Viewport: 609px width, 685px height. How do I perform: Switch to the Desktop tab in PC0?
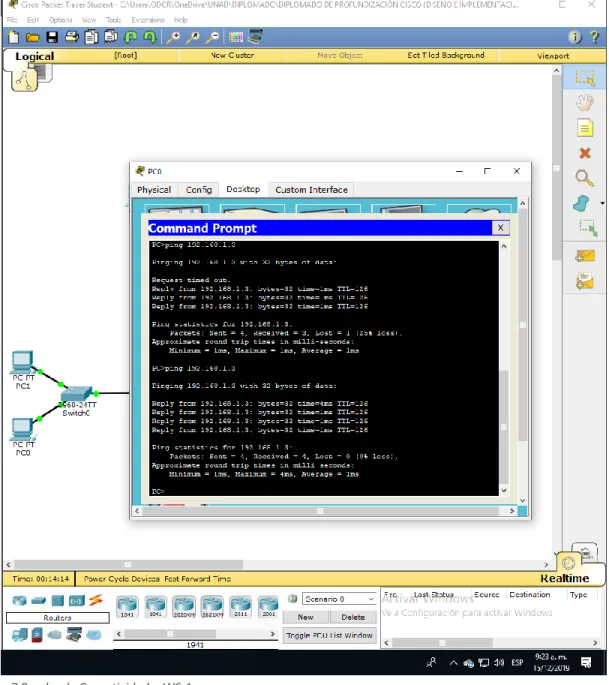243,190
